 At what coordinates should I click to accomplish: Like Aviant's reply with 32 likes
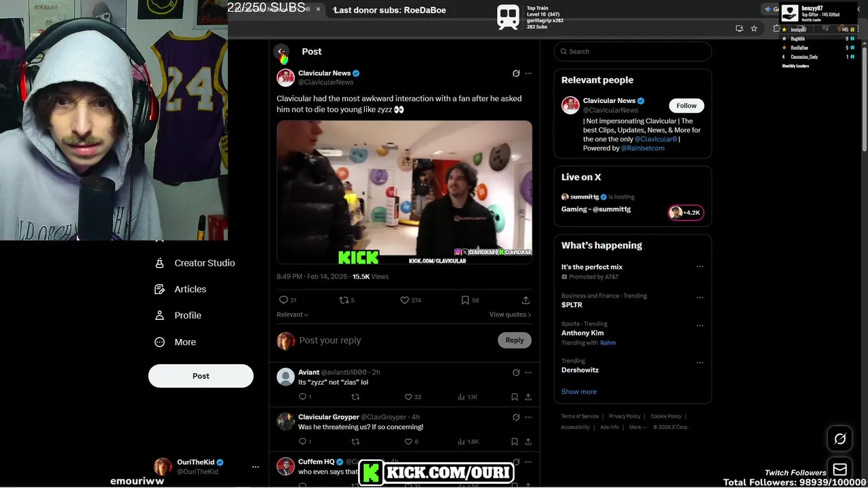pos(412,397)
